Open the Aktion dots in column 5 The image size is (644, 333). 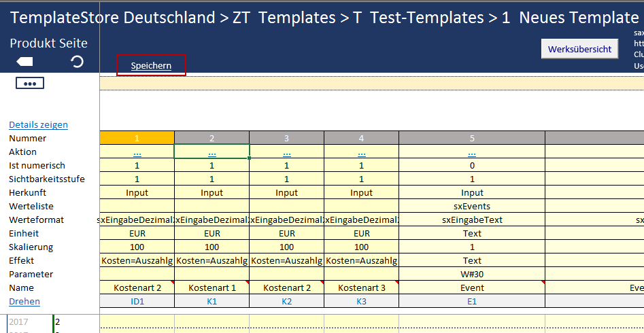pyautogui.click(x=472, y=152)
